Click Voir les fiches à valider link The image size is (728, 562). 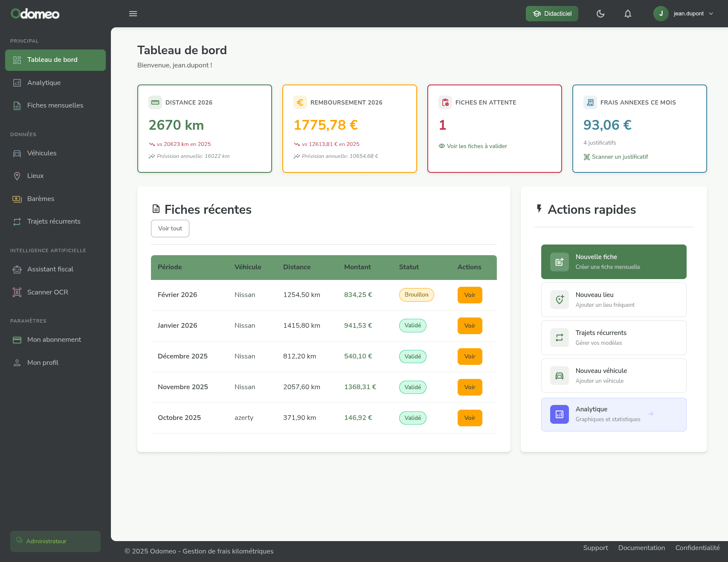(476, 146)
